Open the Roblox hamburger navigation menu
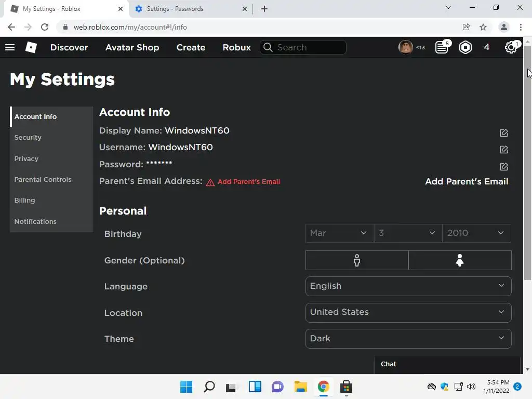The height and width of the screenshot is (399, 532). pos(10,47)
